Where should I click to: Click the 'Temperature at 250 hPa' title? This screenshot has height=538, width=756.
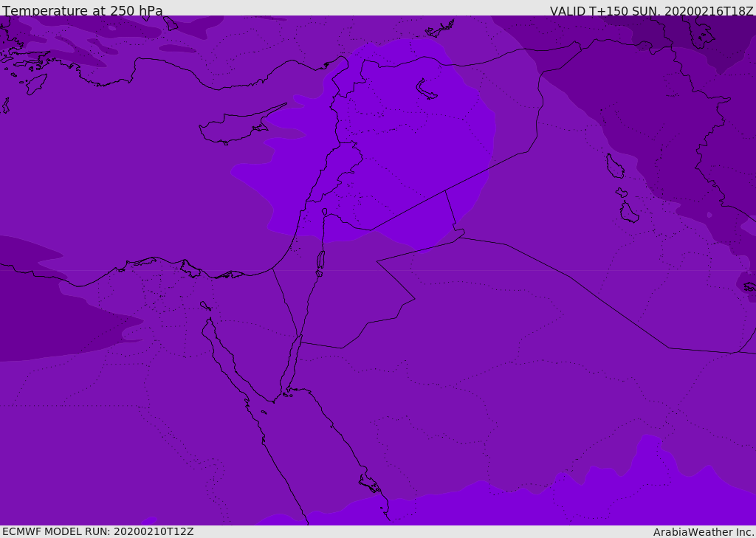pos(83,11)
